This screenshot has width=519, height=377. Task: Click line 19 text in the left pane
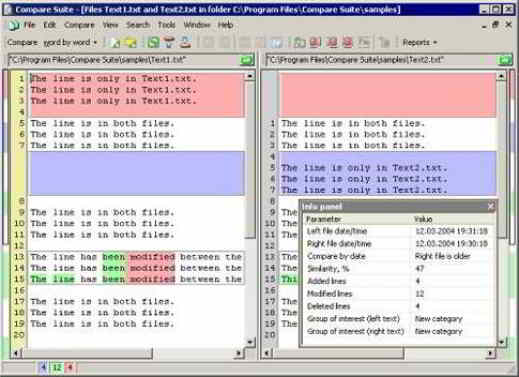click(x=102, y=324)
